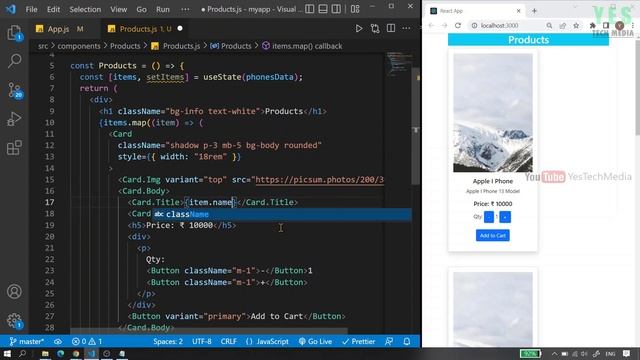Click UTF-8 encoding in status bar
This screenshot has height=360, width=640.
(202, 342)
